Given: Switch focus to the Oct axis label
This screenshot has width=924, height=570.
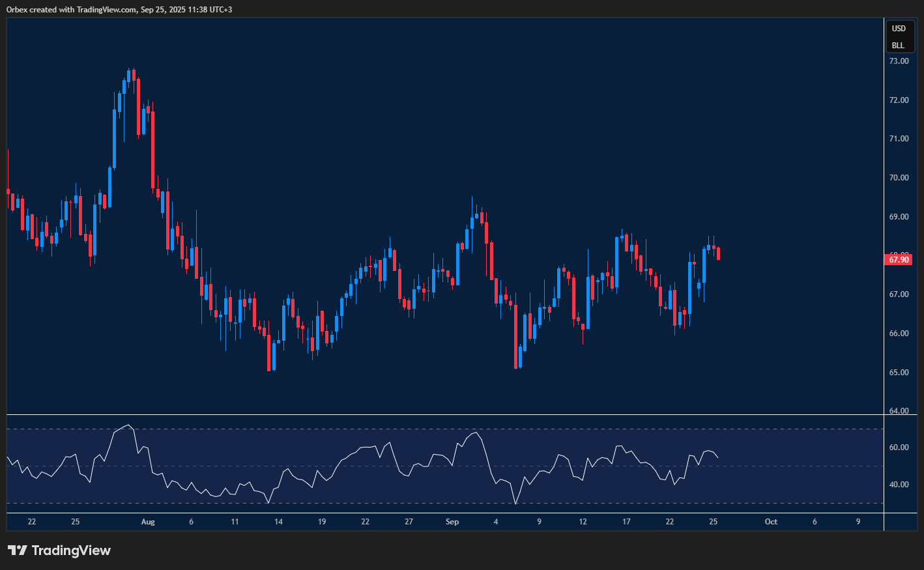Looking at the screenshot, I should [x=771, y=522].
